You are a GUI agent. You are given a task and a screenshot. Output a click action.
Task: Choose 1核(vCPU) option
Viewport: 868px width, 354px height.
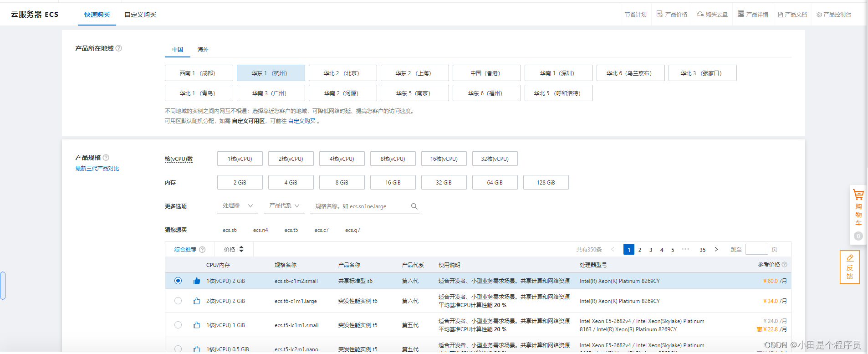240,159
